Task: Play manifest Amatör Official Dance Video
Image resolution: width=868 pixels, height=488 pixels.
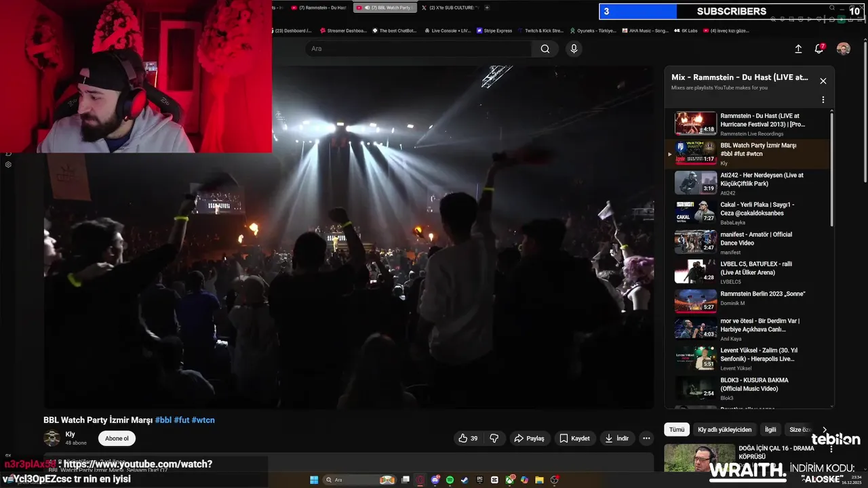Action: click(746, 243)
